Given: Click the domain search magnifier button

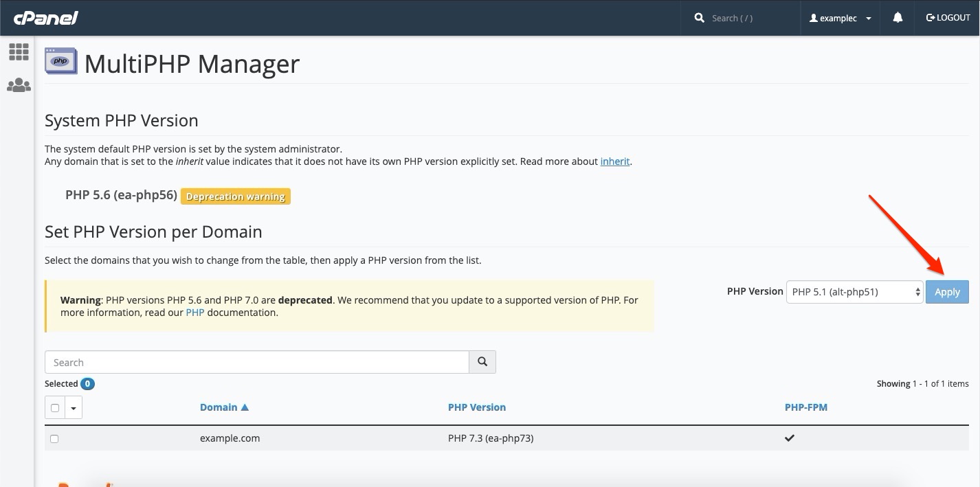Looking at the screenshot, I should point(482,362).
